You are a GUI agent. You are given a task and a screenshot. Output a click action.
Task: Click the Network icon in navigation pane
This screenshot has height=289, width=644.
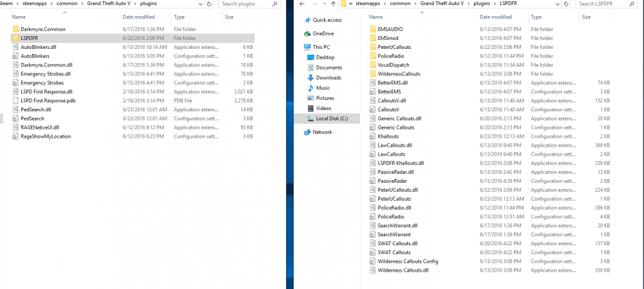coord(307,132)
